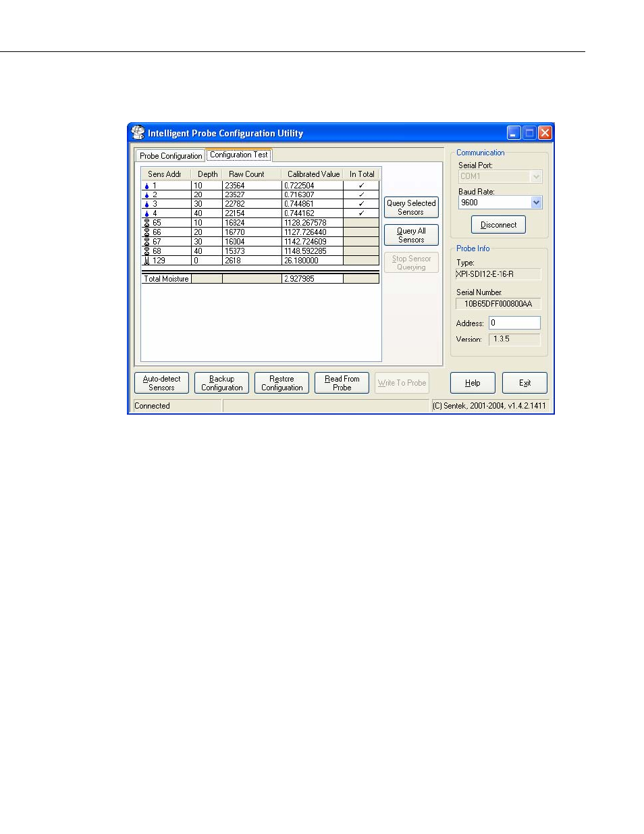Click Read From Probe button

click(x=342, y=383)
